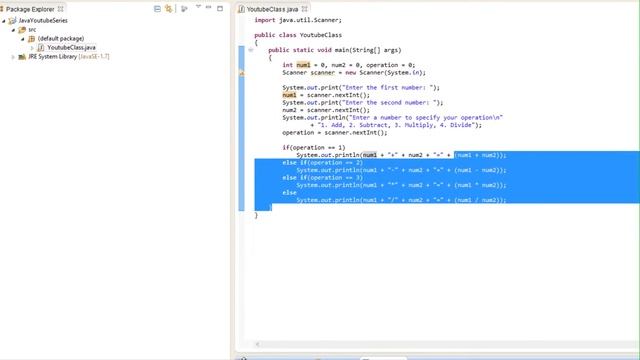Click the default package icon
Screen dimensions: 640x360
tap(31, 39)
